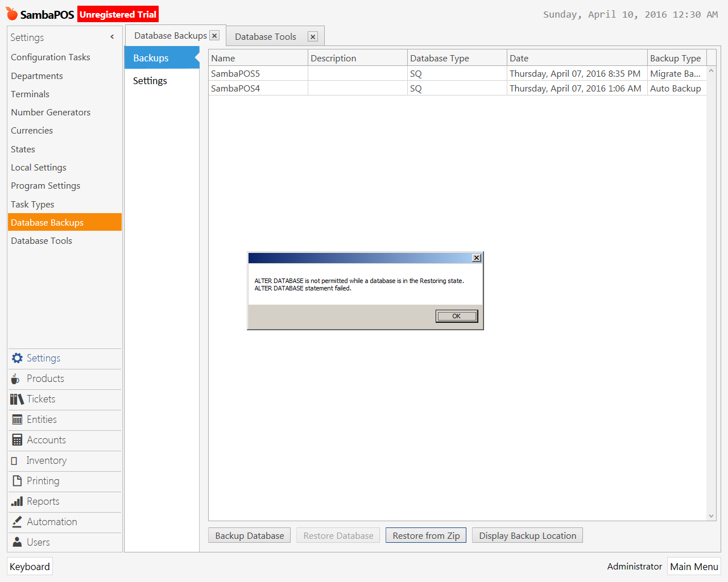Viewport: 728px width, 582px height.
Task: Open Entities via its sidebar icon
Action: [x=16, y=419]
